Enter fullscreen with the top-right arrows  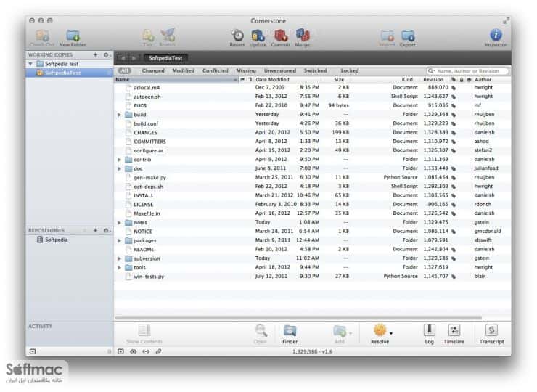(x=506, y=21)
